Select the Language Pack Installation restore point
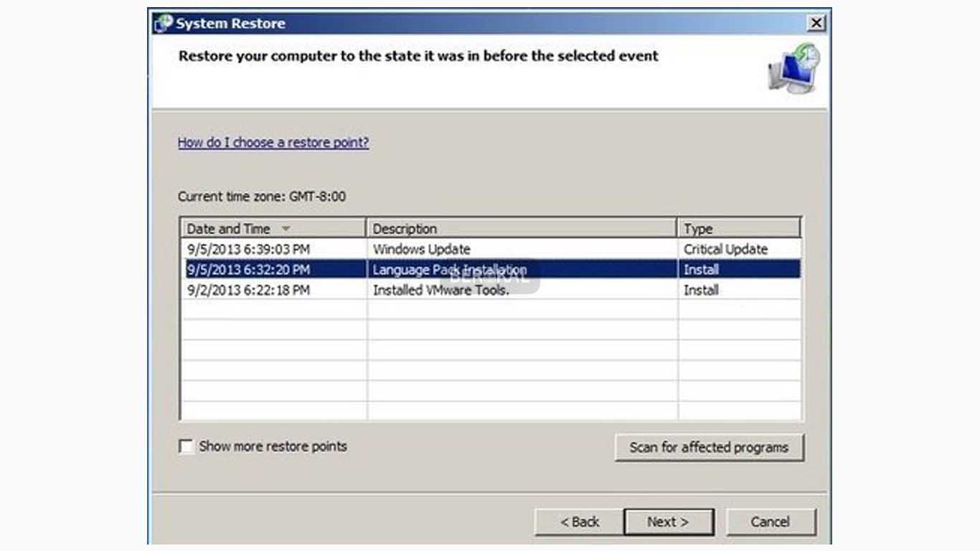The image size is (980, 551). click(x=449, y=270)
